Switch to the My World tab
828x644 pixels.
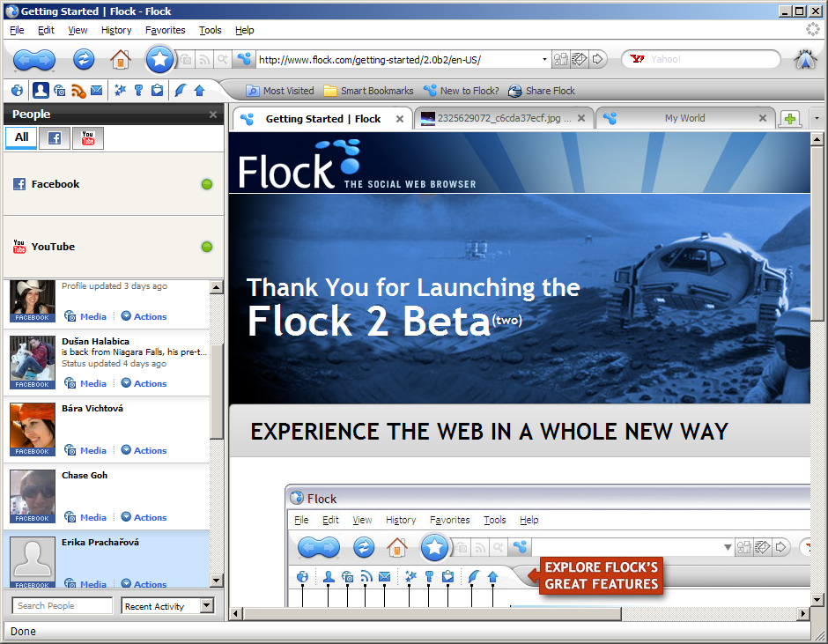click(685, 118)
